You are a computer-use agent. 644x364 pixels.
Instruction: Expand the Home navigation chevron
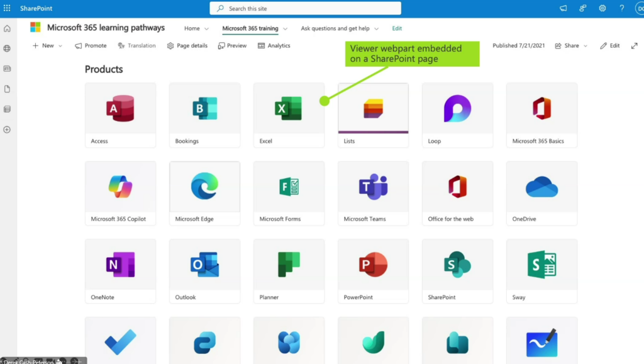(206, 29)
